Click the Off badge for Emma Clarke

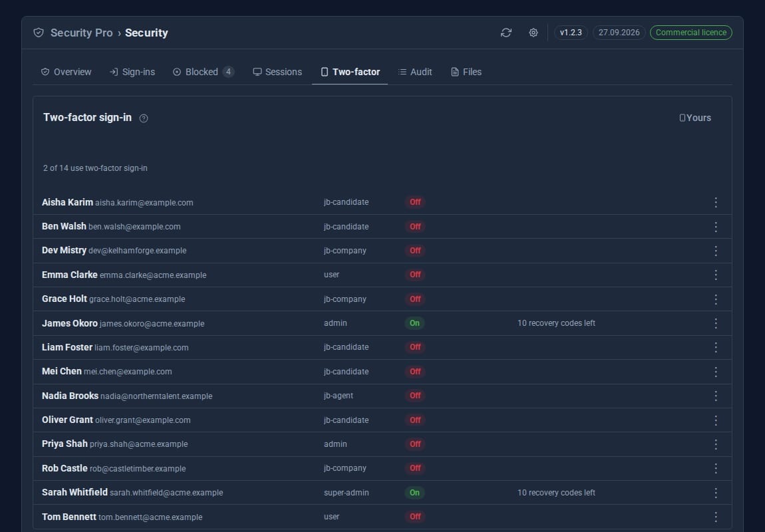[x=415, y=275]
